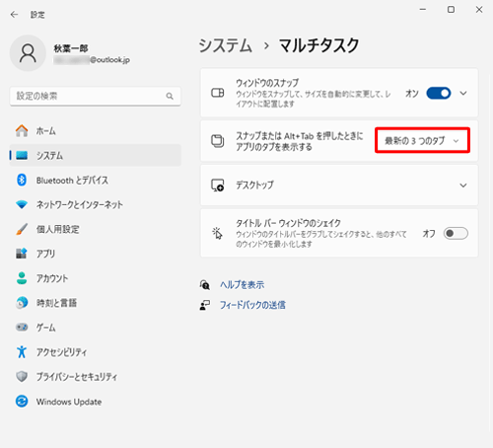This screenshot has height=448, width=493.
Task: Click the back arrow icon
Action: (x=14, y=15)
